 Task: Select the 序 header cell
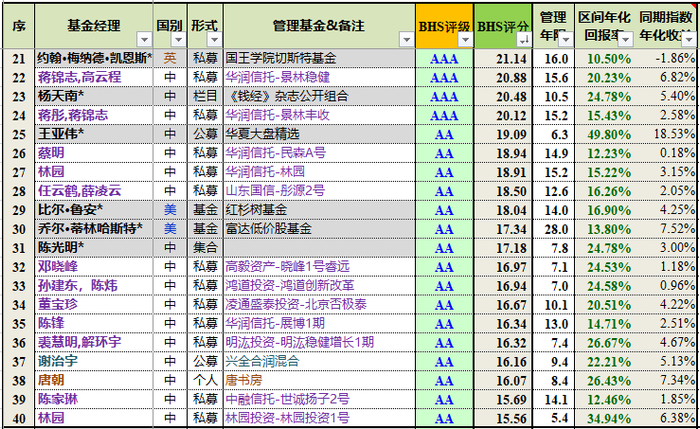tap(18, 26)
